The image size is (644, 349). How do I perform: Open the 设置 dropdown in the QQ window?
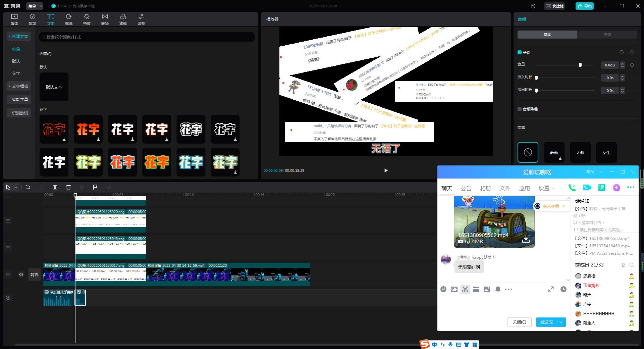click(x=547, y=188)
